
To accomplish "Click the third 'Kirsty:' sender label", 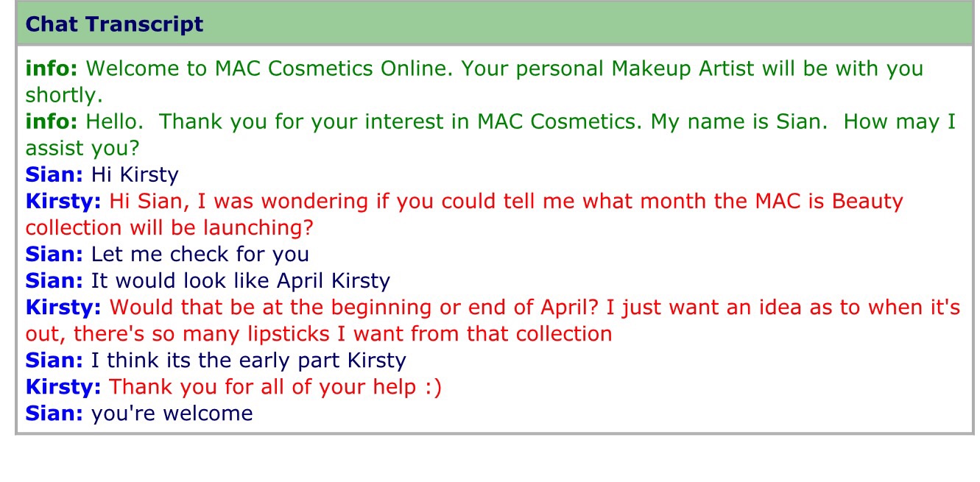I will pyautogui.click(x=63, y=387).
